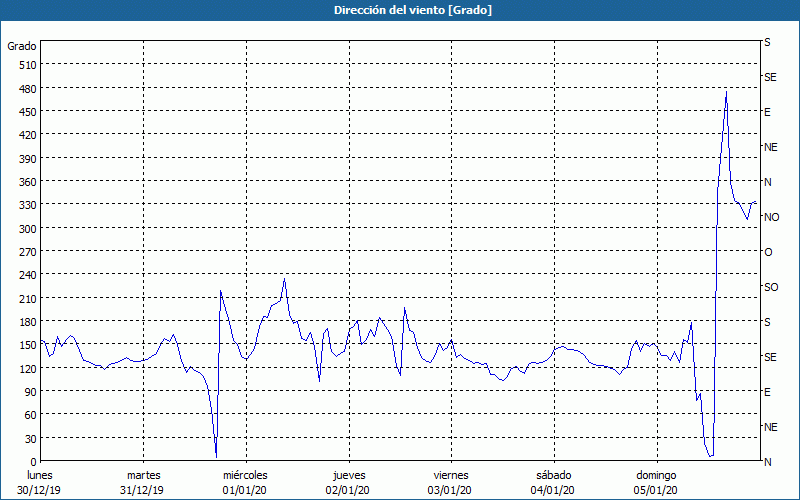Click the chart title 'Dirección del viento [Grado]'
The height and width of the screenshot is (500, 800).
coord(413,10)
